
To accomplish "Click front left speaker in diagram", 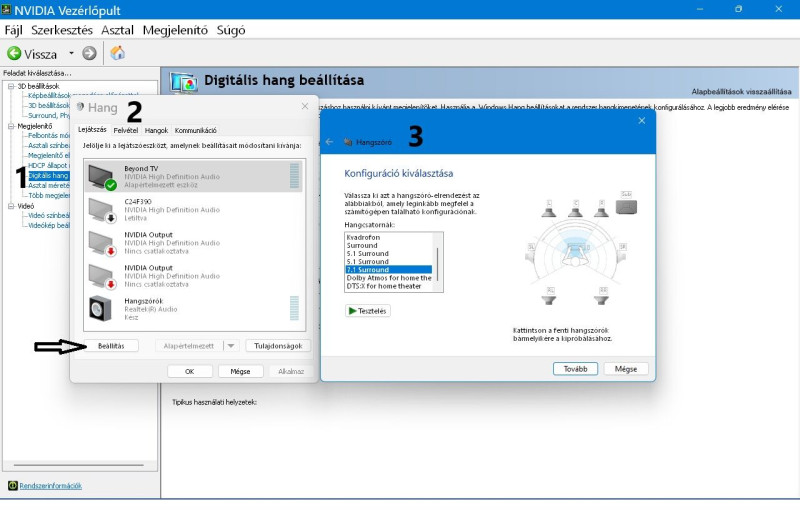I will 549,209.
